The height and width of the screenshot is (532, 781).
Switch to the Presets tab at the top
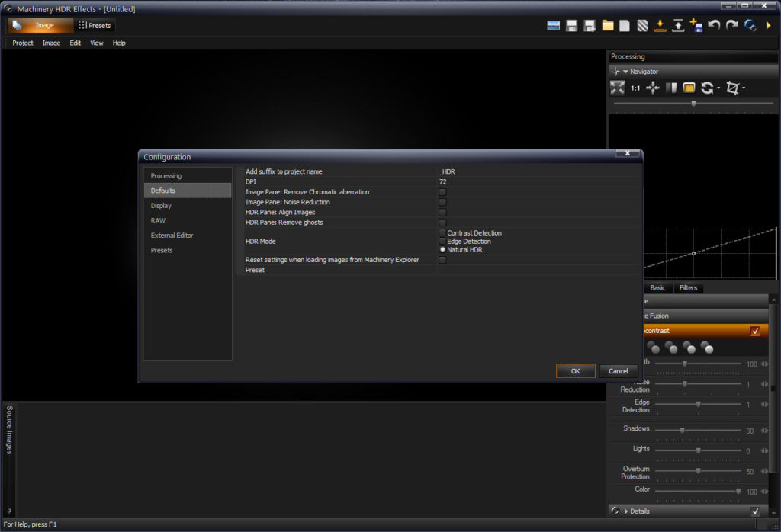95,25
